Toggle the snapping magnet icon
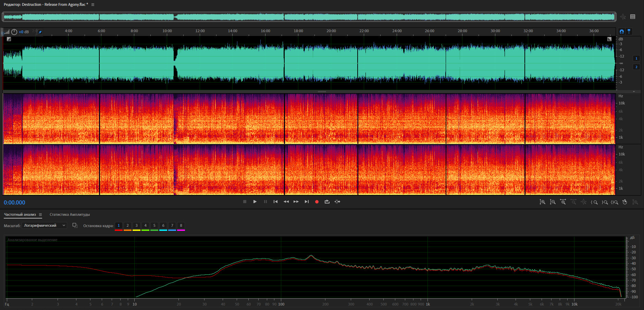Image resolution: width=644 pixels, height=310 pixels. pyautogui.click(x=621, y=32)
